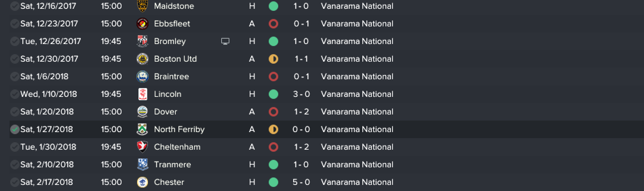Select the Boston Utd club badge
644x191 pixels.
pyautogui.click(x=143, y=59)
